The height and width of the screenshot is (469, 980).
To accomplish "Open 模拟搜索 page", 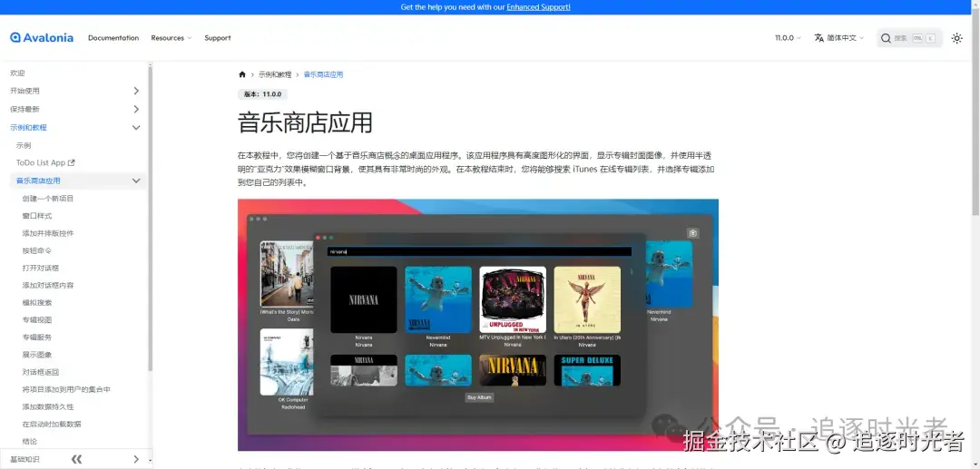I will coord(37,303).
